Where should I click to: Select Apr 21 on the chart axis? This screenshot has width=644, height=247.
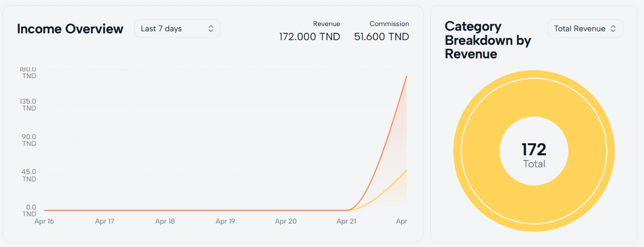346,221
